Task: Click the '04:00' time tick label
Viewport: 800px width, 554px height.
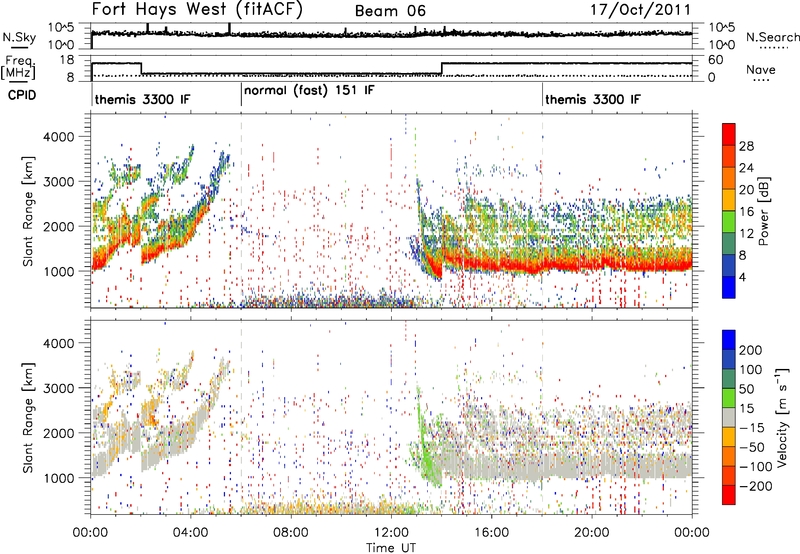Action: tap(190, 533)
